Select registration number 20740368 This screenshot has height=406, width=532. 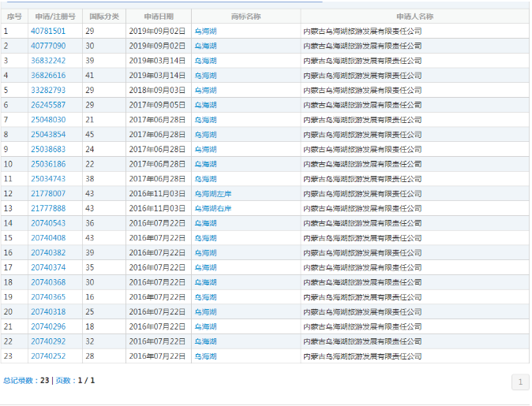[48, 282]
